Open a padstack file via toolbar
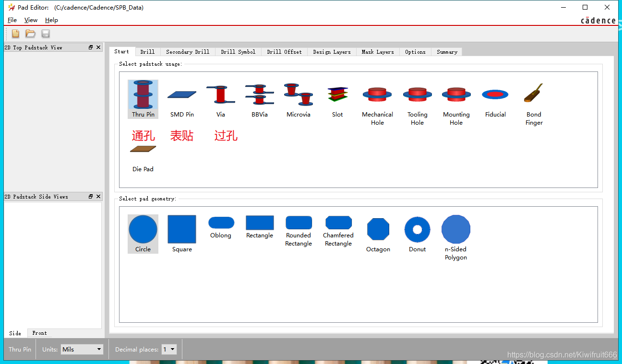Screen dimensions: 622x364 [31, 34]
